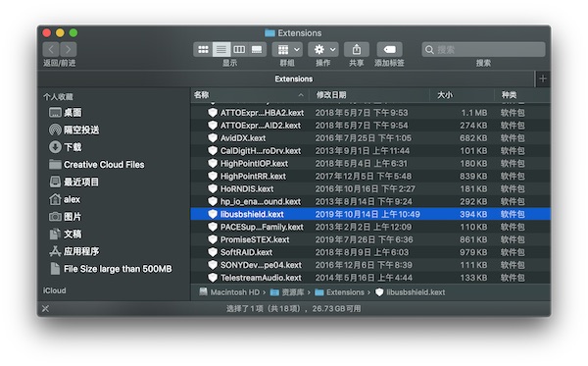Select ATTOExpr...AID2.kext file
The width and height of the screenshot is (588, 366).
[x=370, y=126]
